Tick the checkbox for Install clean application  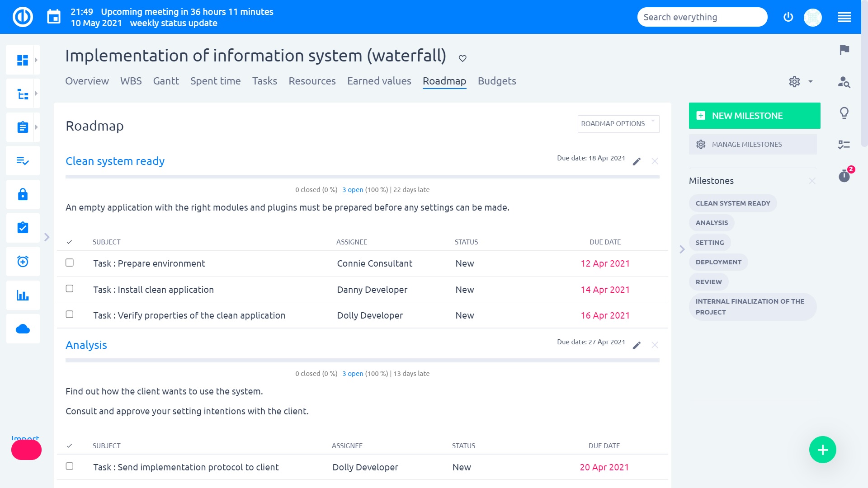[70, 289]
